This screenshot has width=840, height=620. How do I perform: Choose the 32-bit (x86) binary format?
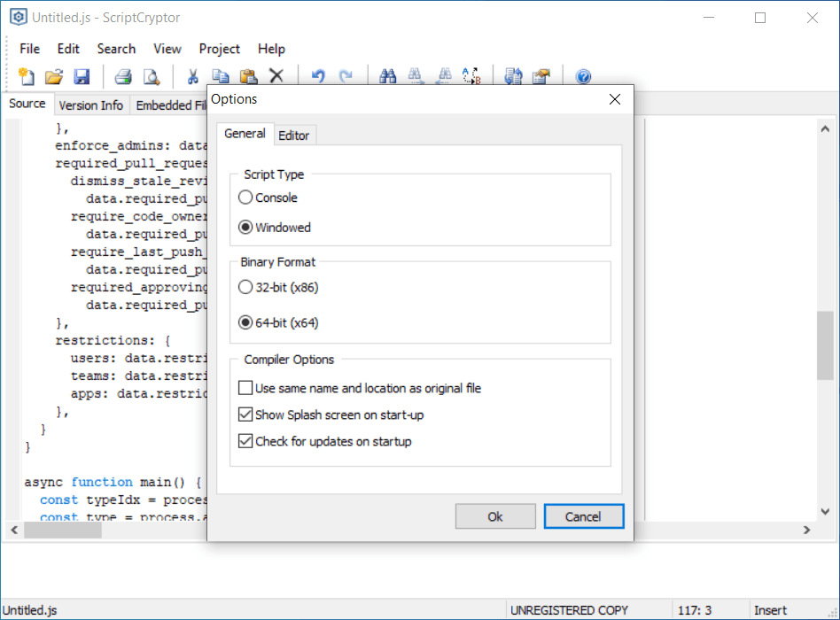(x=278, y=288)
